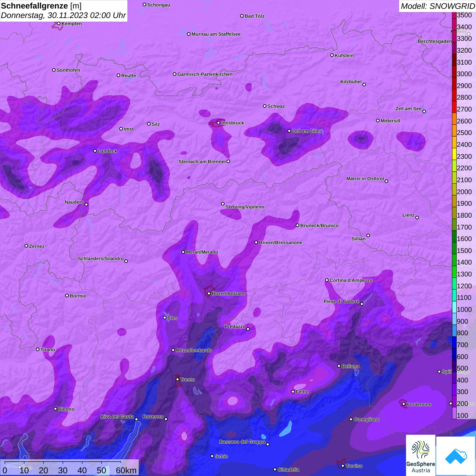Screen dimensions: 476x476
Task: Click the Feltre location dot
Action: 293,392
